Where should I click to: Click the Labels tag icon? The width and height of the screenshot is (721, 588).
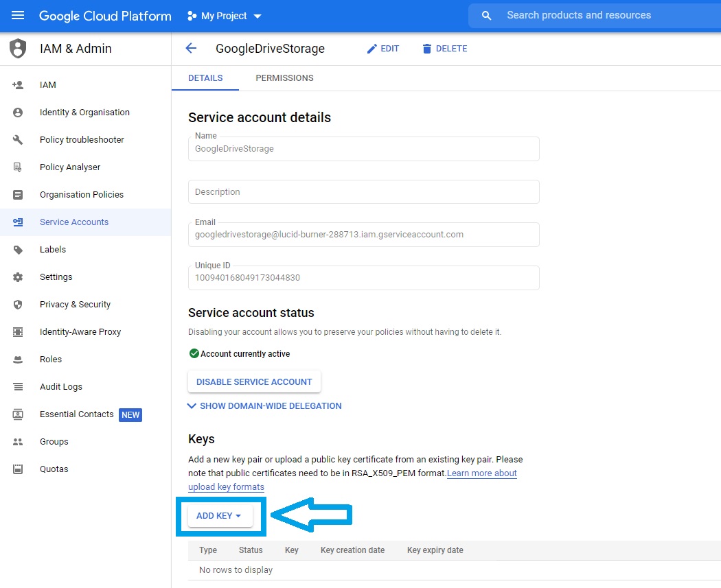(x=18, y=250)
